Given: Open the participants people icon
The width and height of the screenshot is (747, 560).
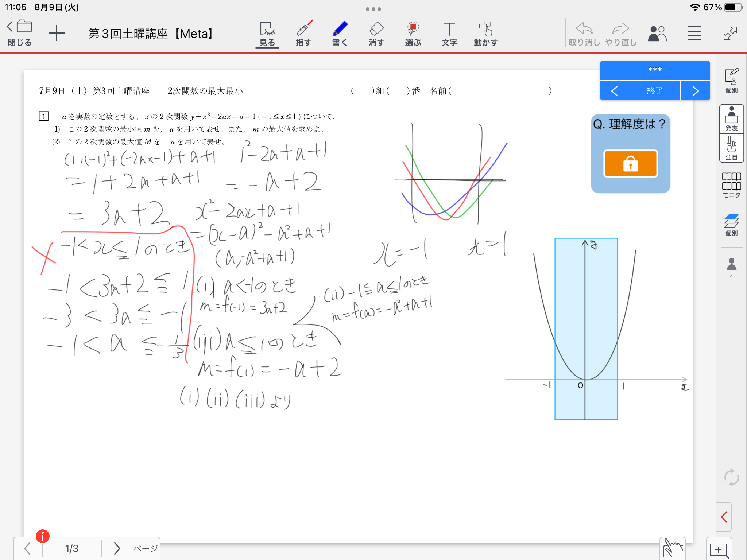Looking at the screenshot, I should tap(657, 34).
